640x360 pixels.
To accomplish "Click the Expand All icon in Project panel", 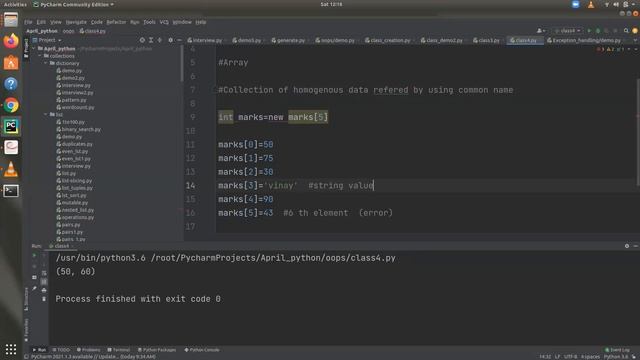I will tap(151, 40).
